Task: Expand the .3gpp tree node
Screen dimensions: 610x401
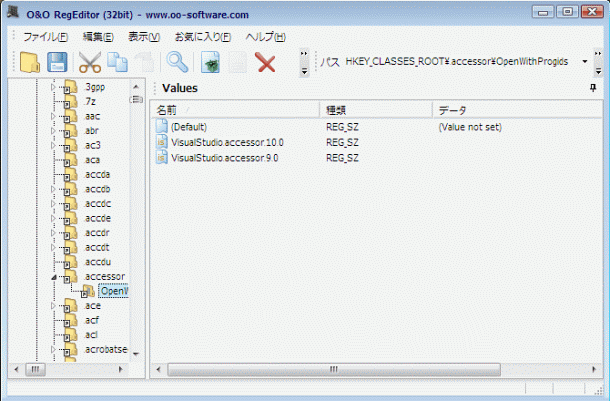Action: pyautogui.click(x=53, y=87)
